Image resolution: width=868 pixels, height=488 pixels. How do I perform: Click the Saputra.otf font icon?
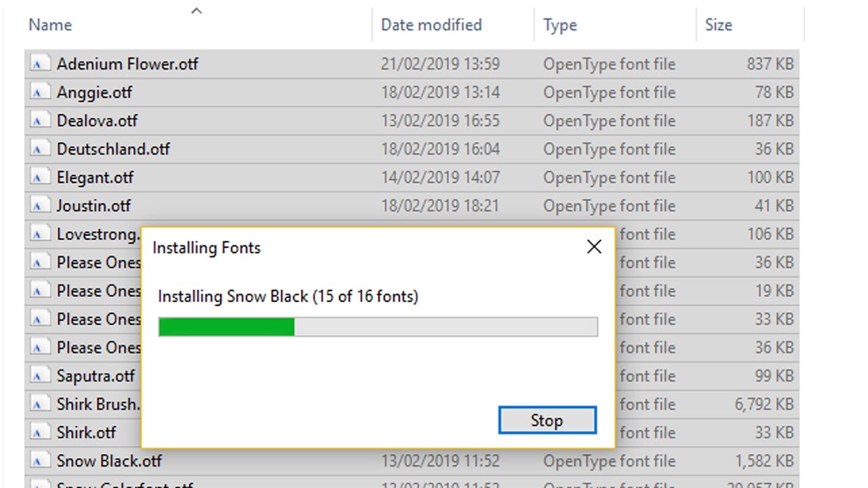pyautogui.click(x=40, y=376)
